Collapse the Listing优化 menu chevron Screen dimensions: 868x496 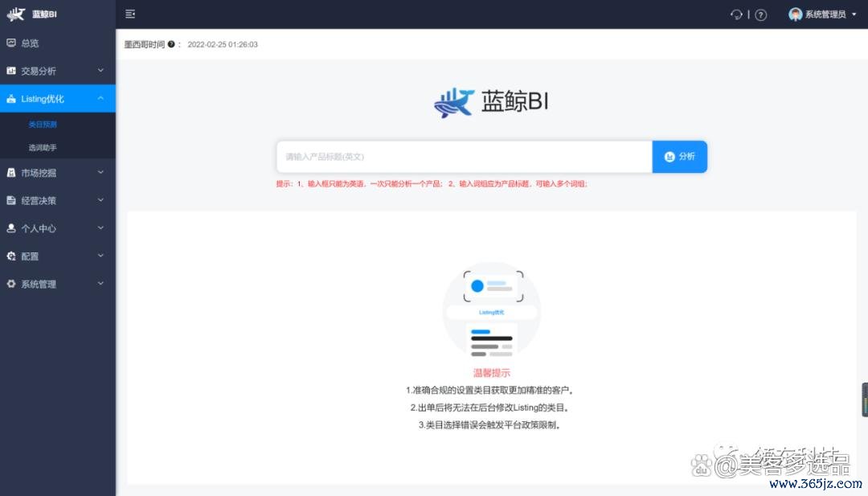click(x=100, y=98)
